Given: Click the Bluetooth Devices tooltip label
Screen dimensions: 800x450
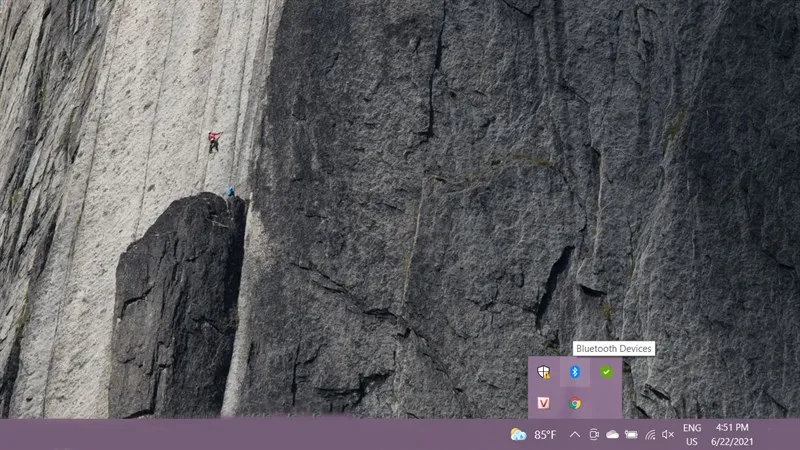Looking at the screenshot, I should click(614, 349).
